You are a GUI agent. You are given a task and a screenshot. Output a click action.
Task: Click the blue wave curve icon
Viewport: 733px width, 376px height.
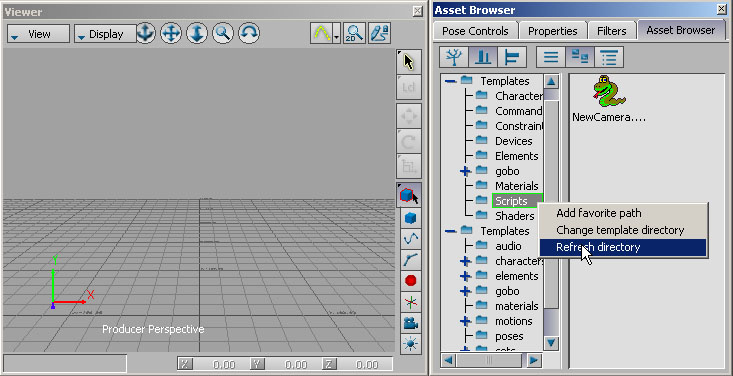tap(410, 239)
